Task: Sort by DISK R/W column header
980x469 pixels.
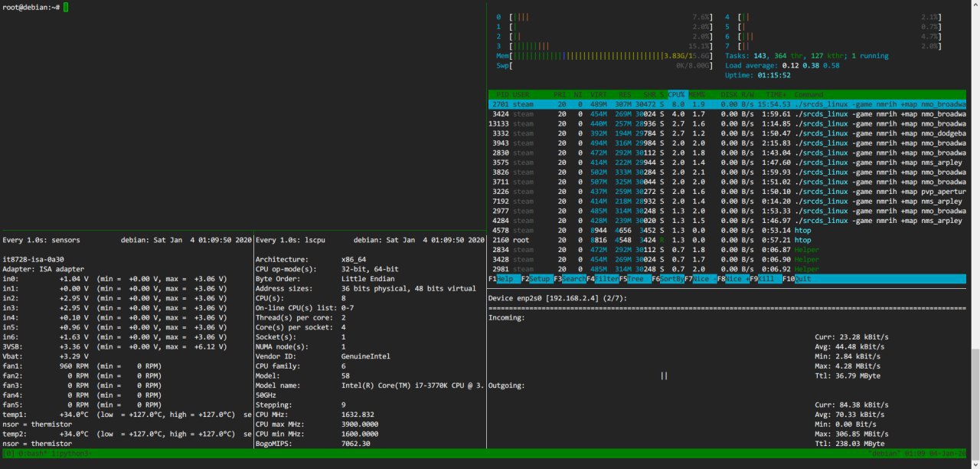Action: pos(737,94)
